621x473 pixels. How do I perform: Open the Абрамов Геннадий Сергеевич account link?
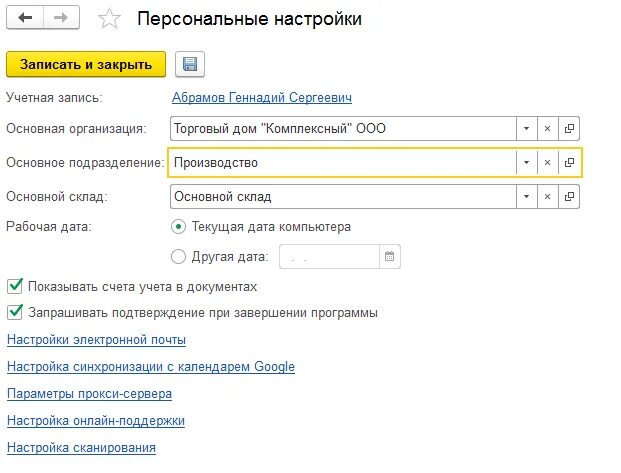tap(262, 97)
